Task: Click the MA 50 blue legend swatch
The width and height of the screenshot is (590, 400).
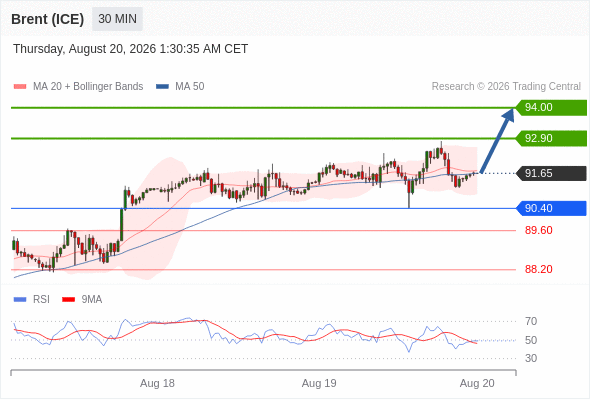Action: pyautogui.click(x=162, y=87)
